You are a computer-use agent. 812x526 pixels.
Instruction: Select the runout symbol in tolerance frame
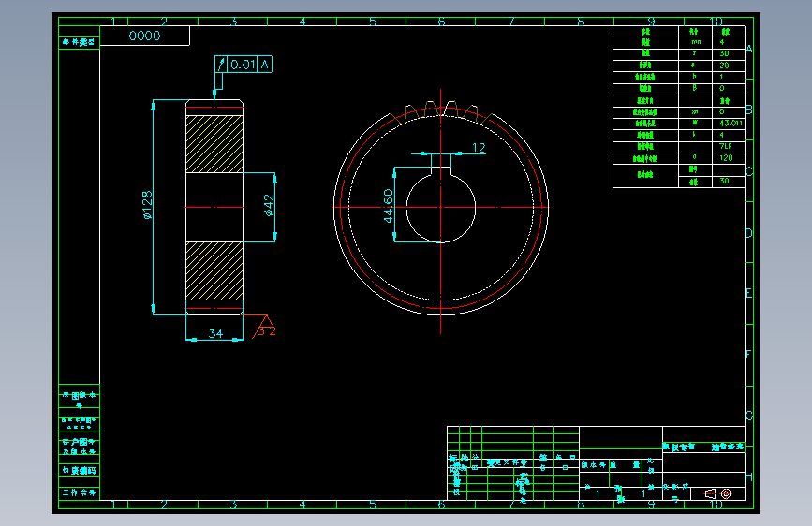coord(221,65)
